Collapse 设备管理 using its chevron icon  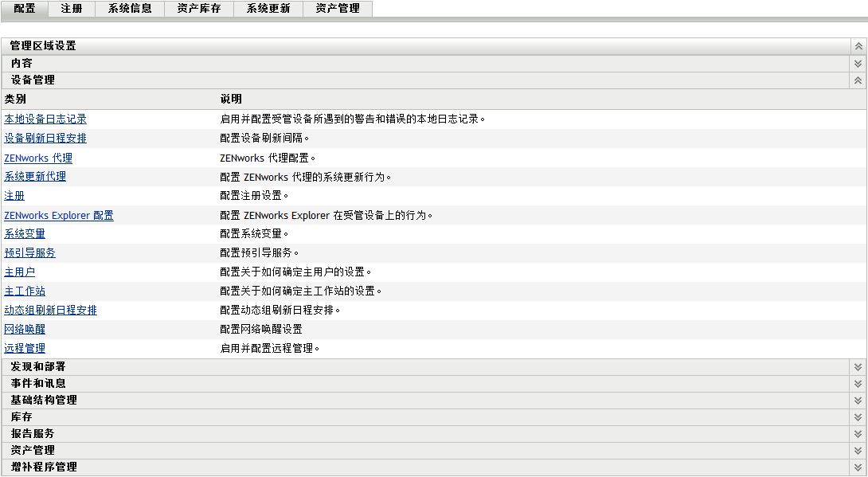pos(857,80)
